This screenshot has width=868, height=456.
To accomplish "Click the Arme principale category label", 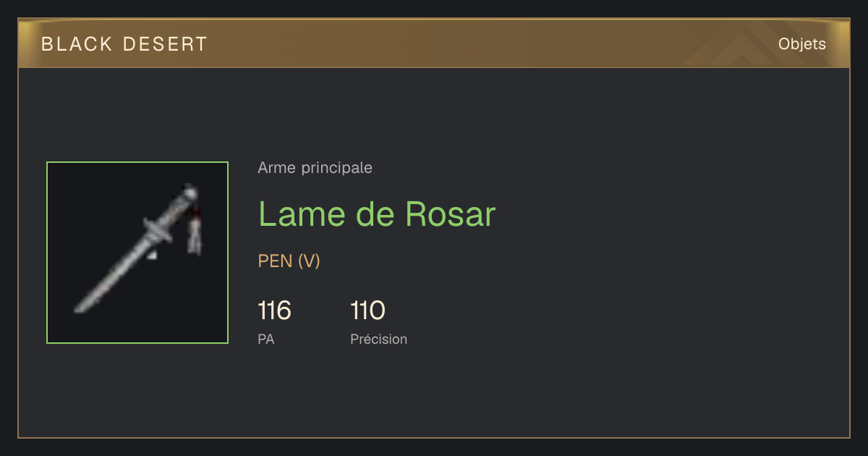I will point(315,168).
